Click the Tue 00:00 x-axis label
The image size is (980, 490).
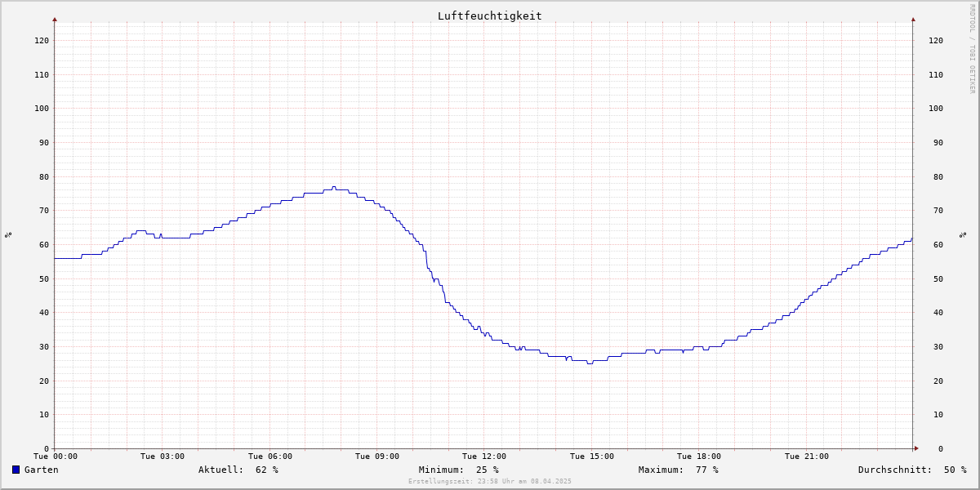(x=56, y=457)
